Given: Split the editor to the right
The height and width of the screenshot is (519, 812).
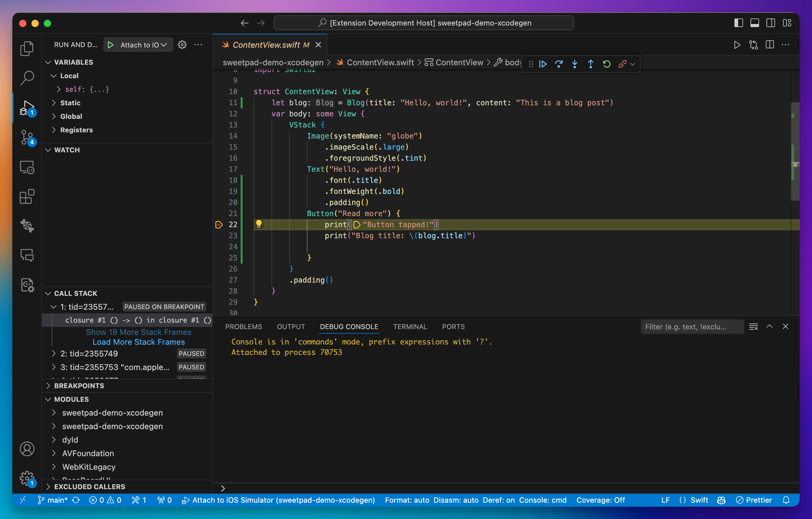Looking at the screenshot, I should click(770, 45).
